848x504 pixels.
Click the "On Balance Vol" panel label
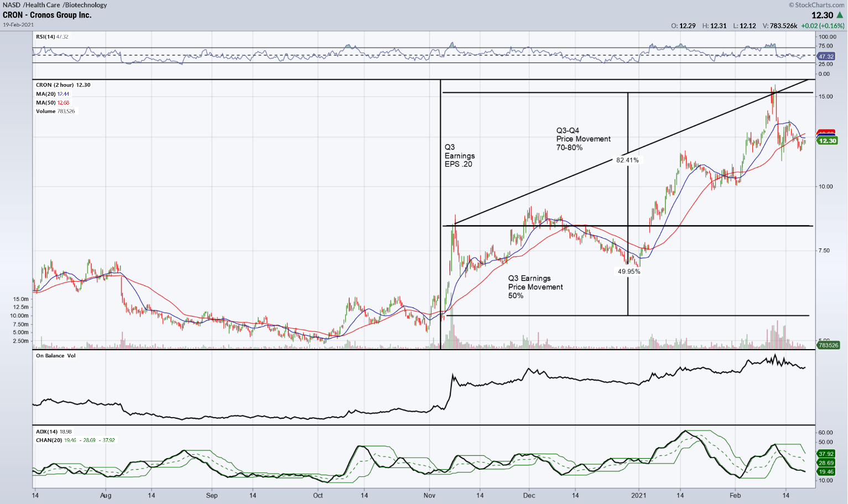(x=56, y=356)
